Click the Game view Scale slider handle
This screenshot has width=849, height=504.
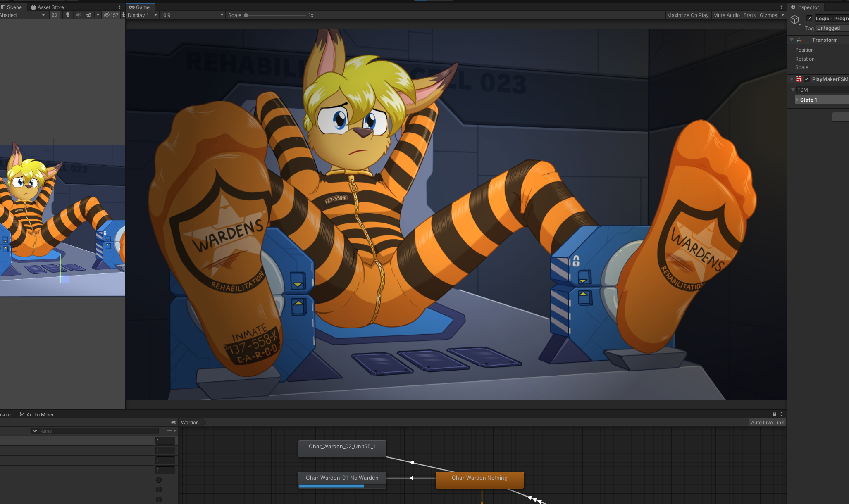(x=246, y=15)
